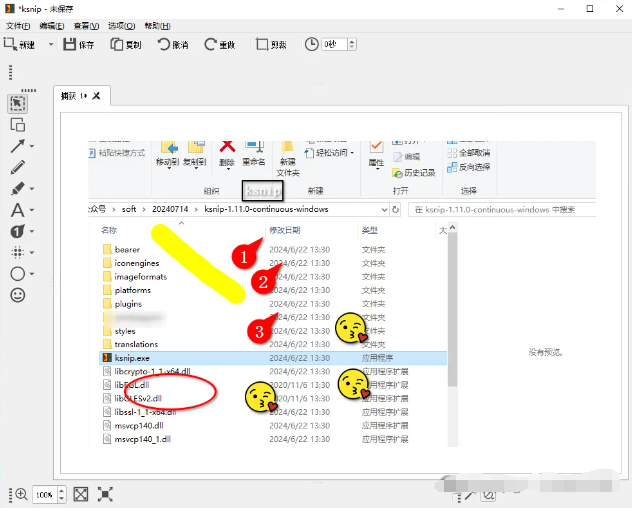The height and width of the screenshot is (508, 632).
Task: Click the 剪裁 crop button
Action: (271, 44)
